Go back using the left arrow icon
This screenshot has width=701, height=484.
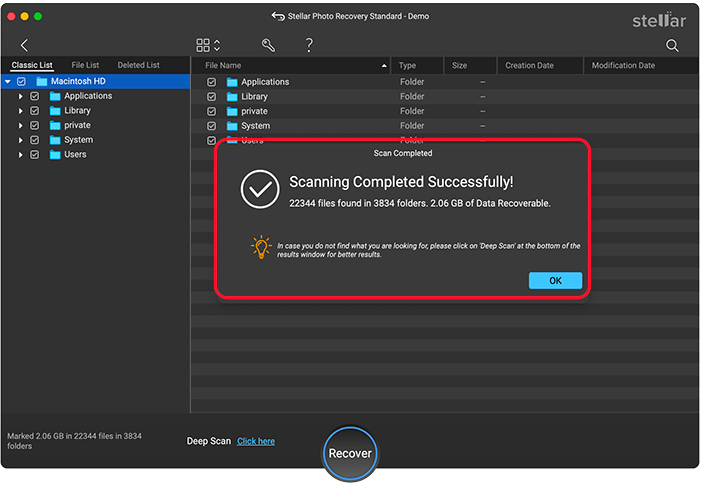[24, 45]
